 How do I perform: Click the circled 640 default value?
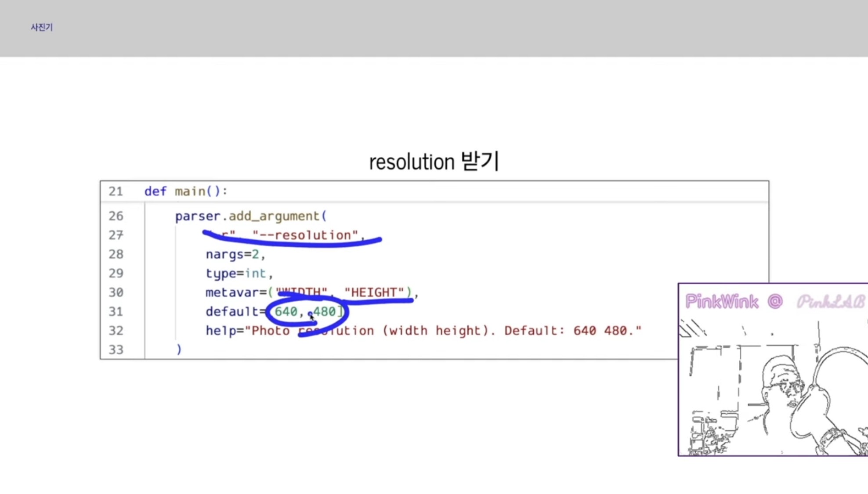[x=286, y=311]
